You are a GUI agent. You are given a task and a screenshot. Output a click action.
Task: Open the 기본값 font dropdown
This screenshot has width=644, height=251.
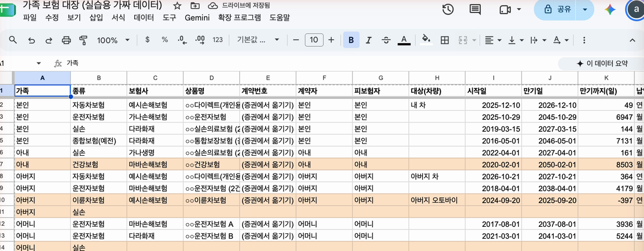tap(258, 40)
